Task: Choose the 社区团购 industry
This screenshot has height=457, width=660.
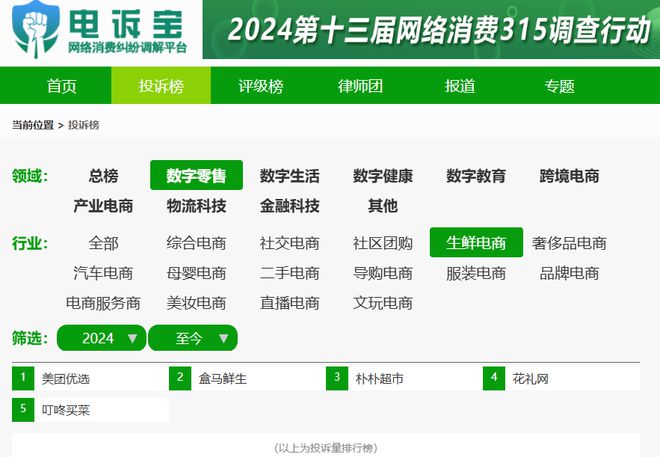Action: pos(383,243)
